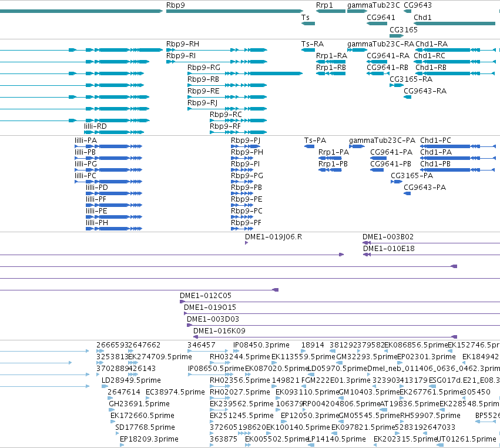500x448 pixels.
Task: Select EST label EK172660.5prime
Action: 142,416
